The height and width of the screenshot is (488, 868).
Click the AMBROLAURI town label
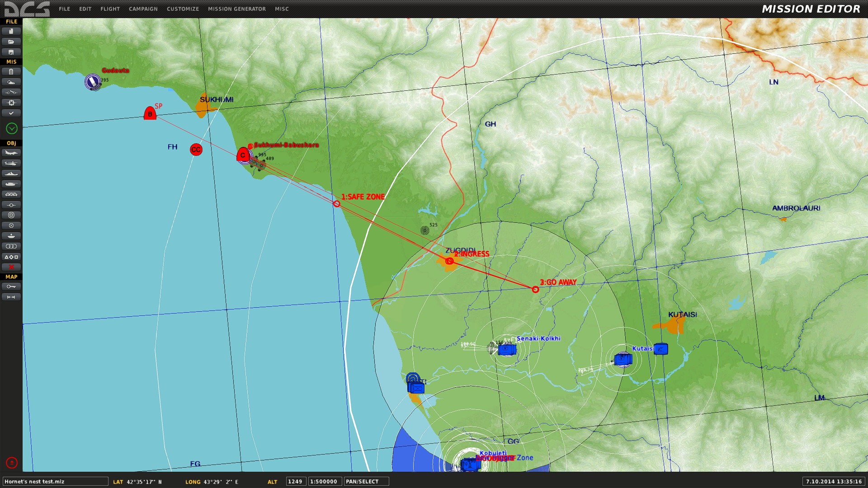pos(796,208)
